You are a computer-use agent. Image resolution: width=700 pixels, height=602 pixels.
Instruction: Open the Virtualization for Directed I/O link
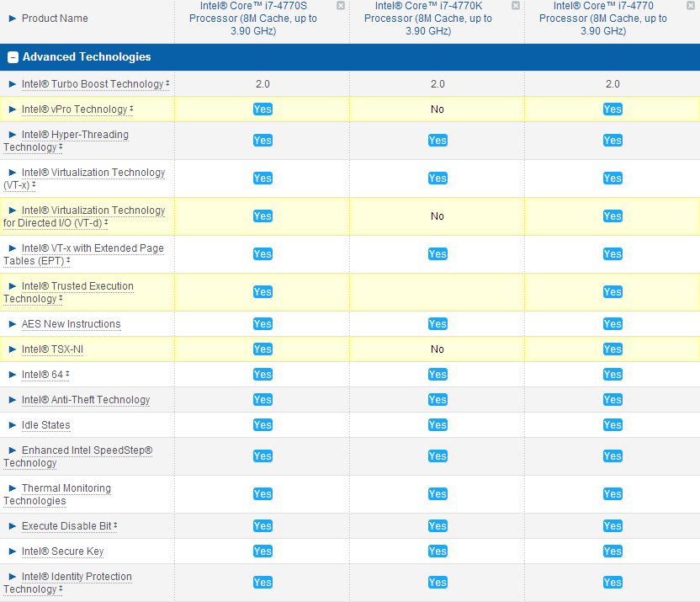point(84,216)
